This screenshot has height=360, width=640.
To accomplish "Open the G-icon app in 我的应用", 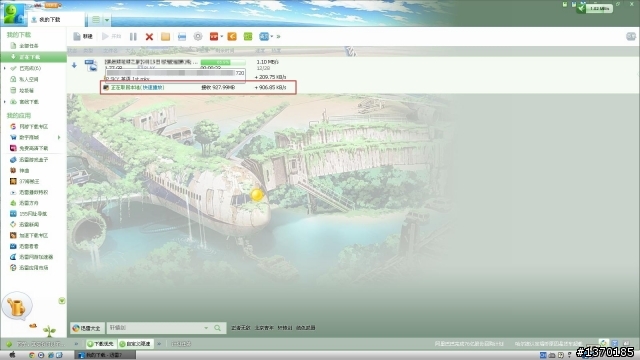I will pyautogui.click(x=29, y=127).
